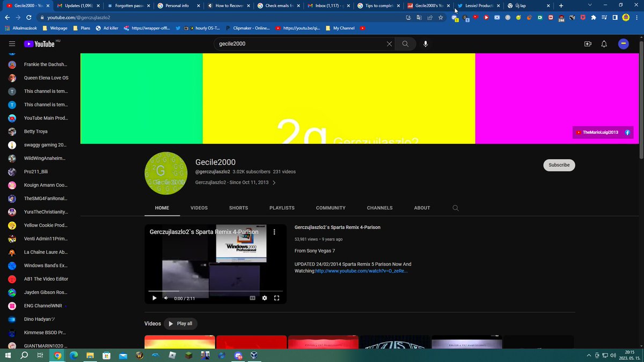644x362 pixels.
Task: Toggle closed captions on the player
Action: tap(252, 298)
